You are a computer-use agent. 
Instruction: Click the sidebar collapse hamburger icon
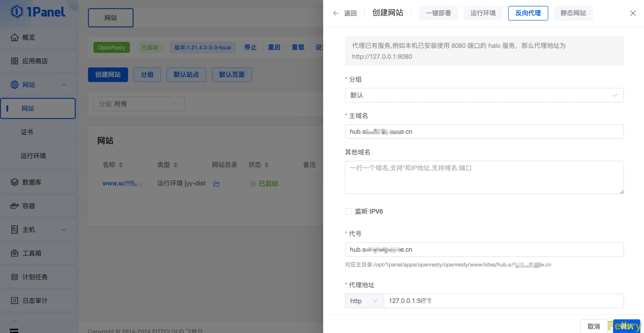pos(14,330)
